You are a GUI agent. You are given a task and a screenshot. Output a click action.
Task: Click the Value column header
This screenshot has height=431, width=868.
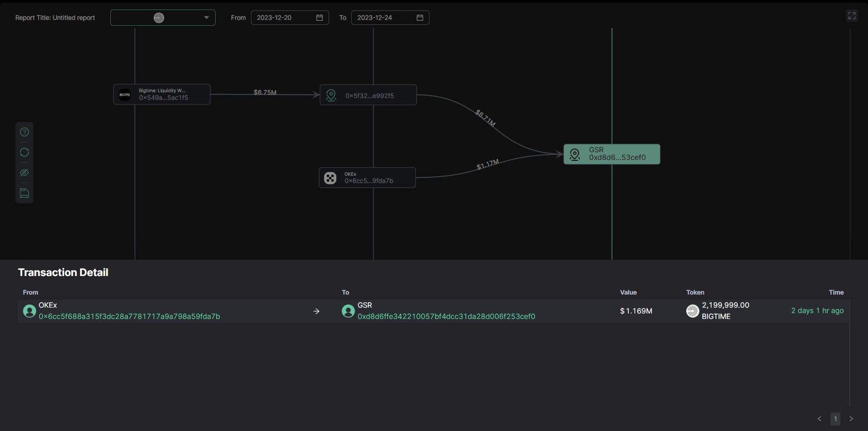click(628, 292)
